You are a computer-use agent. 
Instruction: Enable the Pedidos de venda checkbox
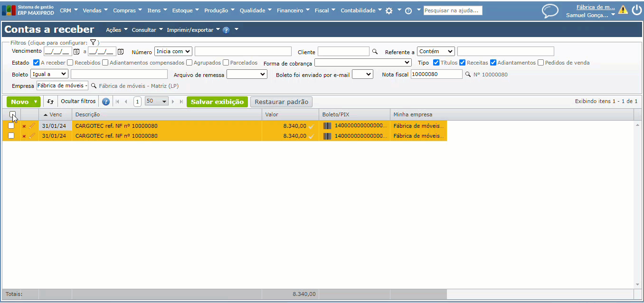541,63
